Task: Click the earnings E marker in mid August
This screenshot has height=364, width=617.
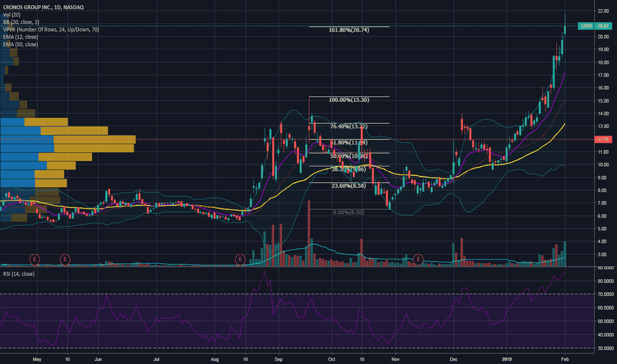Action: 240,259
